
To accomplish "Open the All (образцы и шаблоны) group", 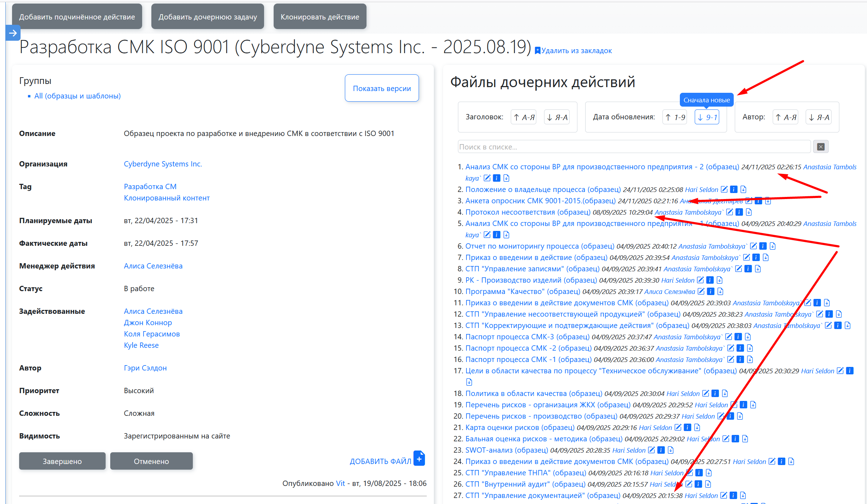I will coord(77,96).
